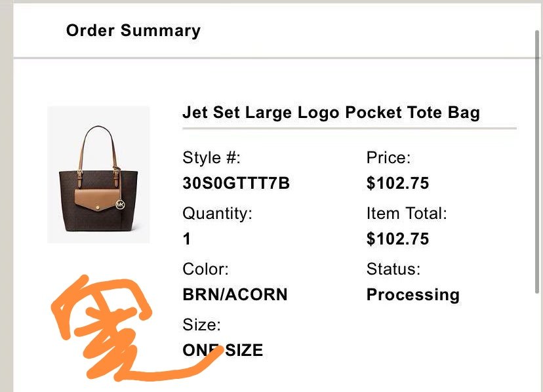Click the Style # label

pyautogui.click(x=211, y=158)
